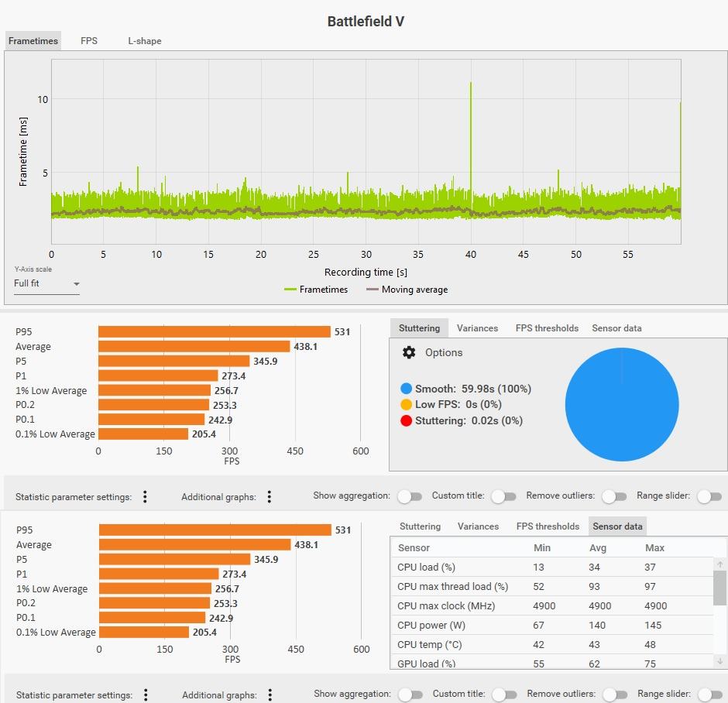728x703 pixels.
Task: Click Stuttering: 0.02s (0%) text
Action: pyautogui.click(x=469, y=420)
